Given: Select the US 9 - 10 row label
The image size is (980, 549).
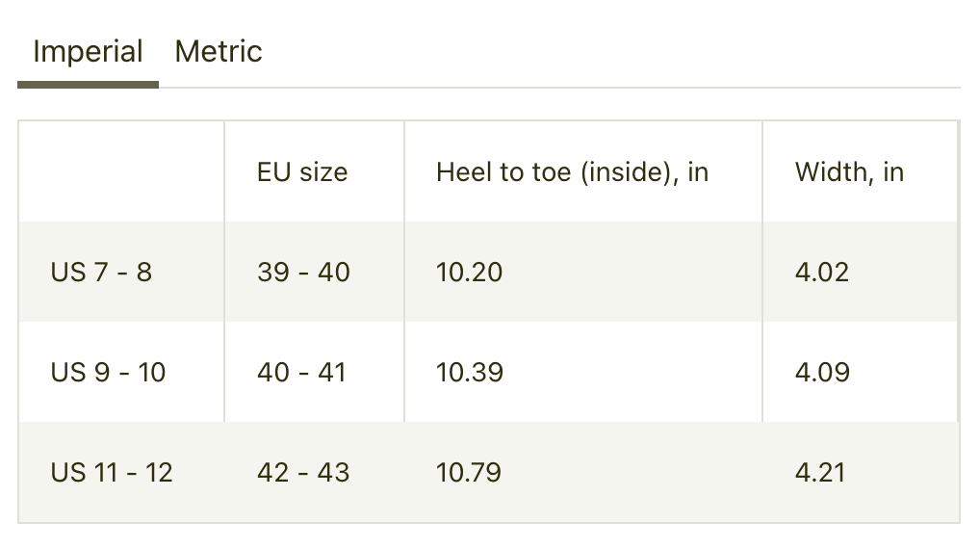Looking at the screenshot, I should (x=108, y=373).
